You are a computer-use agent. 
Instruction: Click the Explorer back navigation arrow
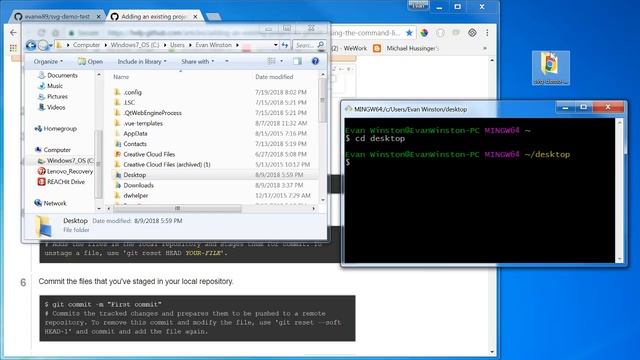31,45
